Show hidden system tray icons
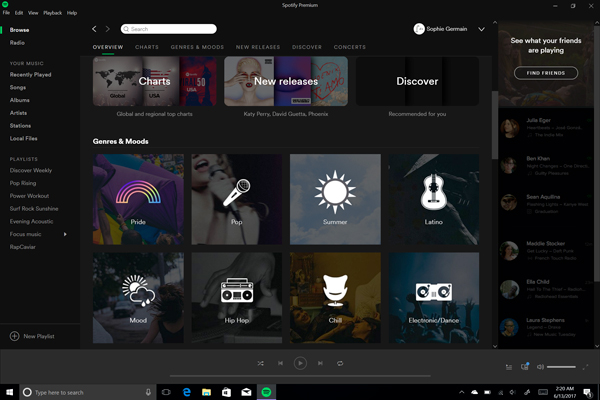The height and width of the screenshot is (400, 600). 461,392
